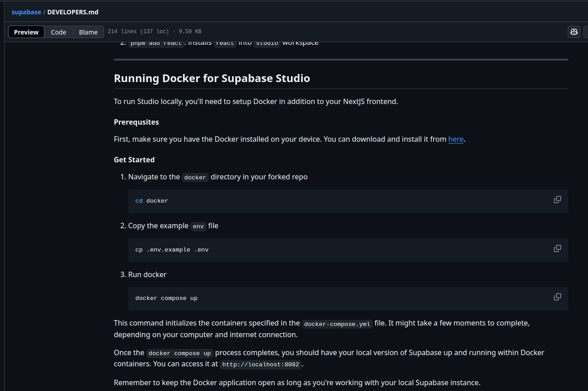Click the 'Running Docker for Supabase Studio' heading
588x391 pixels.
212,78
